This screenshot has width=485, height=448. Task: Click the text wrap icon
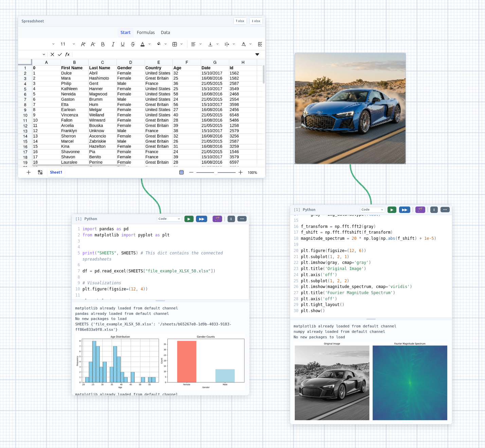[227, 44]
